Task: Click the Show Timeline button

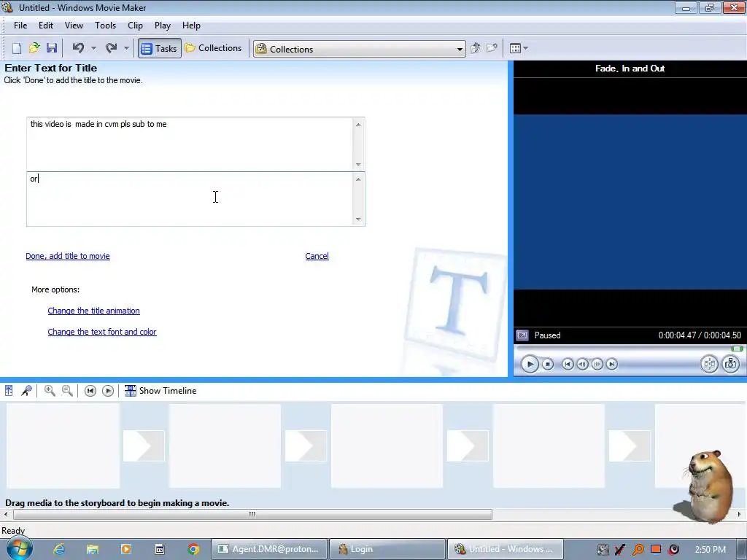Action: pos(160,391)
